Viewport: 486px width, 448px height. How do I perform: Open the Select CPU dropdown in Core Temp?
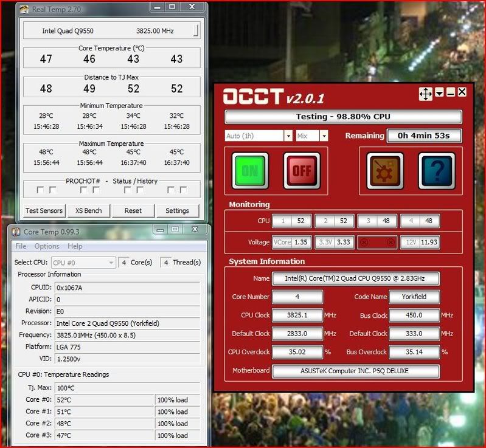83,263
